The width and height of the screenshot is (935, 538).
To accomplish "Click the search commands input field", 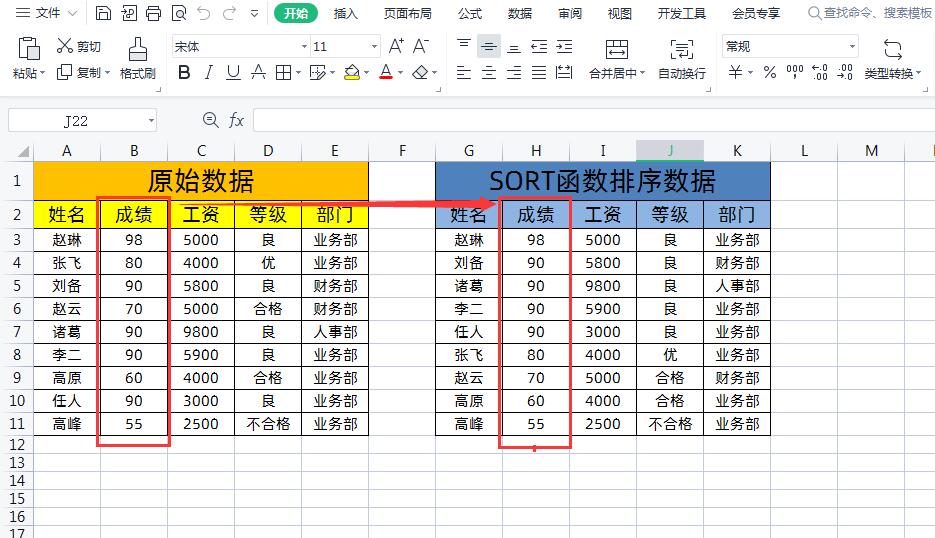I will [x=875, y=14].
